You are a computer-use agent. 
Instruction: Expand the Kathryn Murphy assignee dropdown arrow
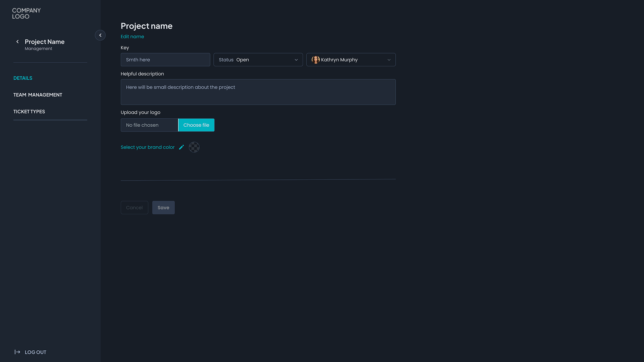click(389, 60)
